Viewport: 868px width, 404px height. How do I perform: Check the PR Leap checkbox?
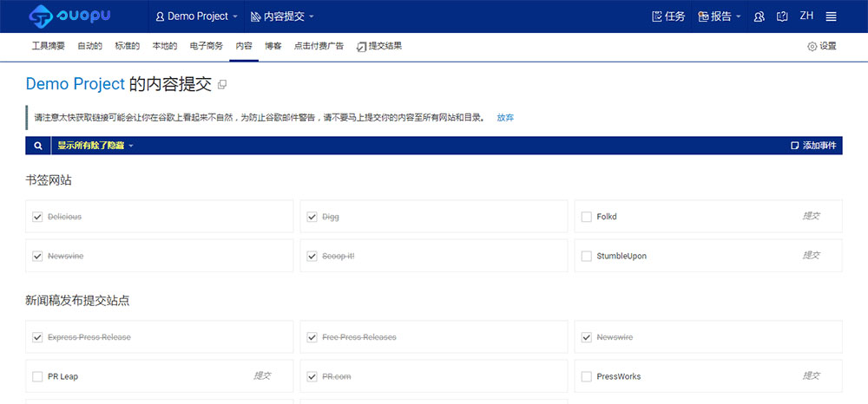coord(37,377)
